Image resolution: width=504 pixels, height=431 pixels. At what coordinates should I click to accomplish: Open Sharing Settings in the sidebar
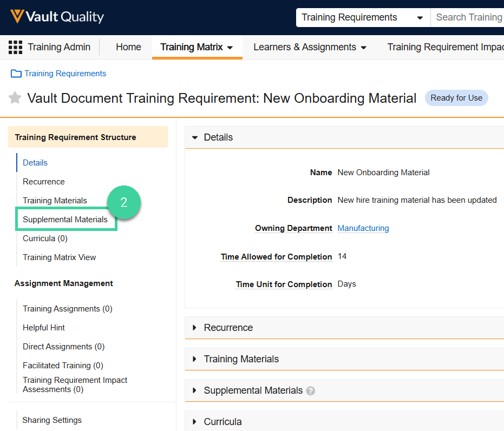click(x=52, y=420)
